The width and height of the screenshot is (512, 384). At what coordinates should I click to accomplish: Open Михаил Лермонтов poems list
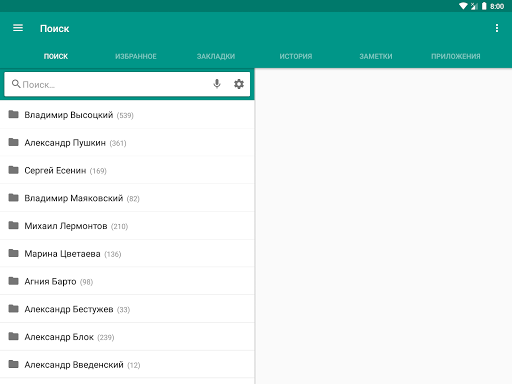point(127,226)
